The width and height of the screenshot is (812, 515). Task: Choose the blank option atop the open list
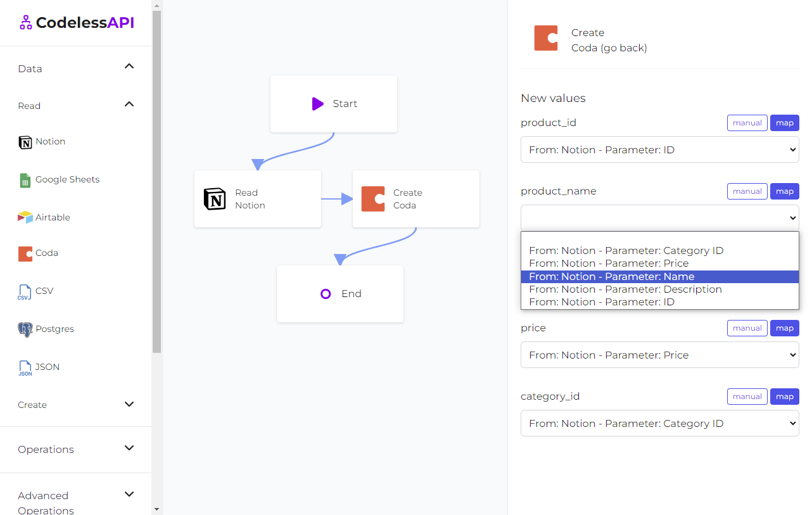pyautogui.click(x=659, y=238)
